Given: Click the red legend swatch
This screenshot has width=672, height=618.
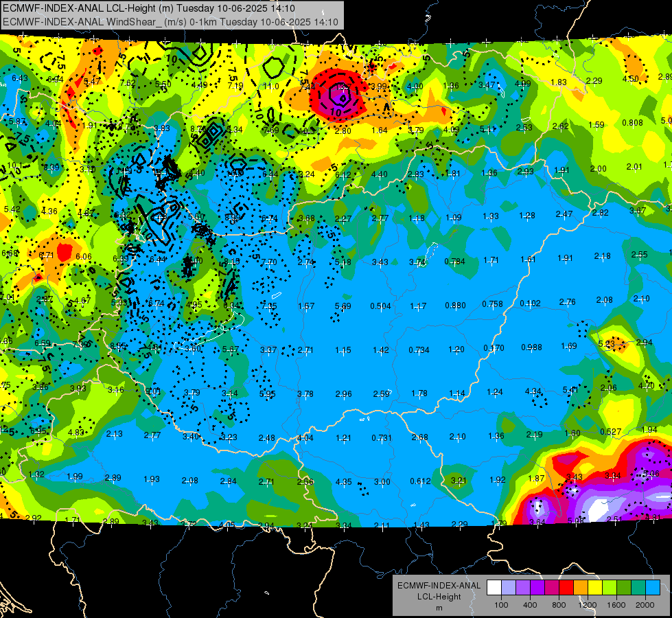Looking at the screenshot, I should [x=566, y=587].
